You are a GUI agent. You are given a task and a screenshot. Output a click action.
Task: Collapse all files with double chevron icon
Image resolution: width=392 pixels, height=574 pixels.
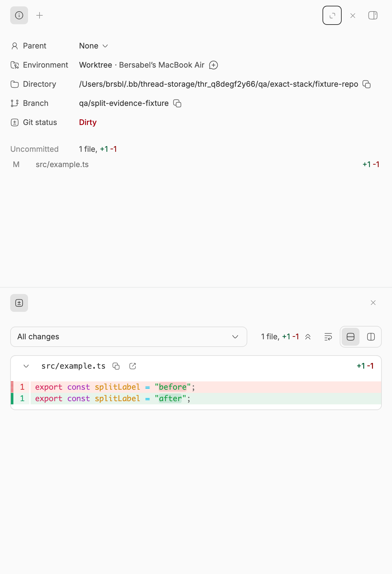click(308, 337)
